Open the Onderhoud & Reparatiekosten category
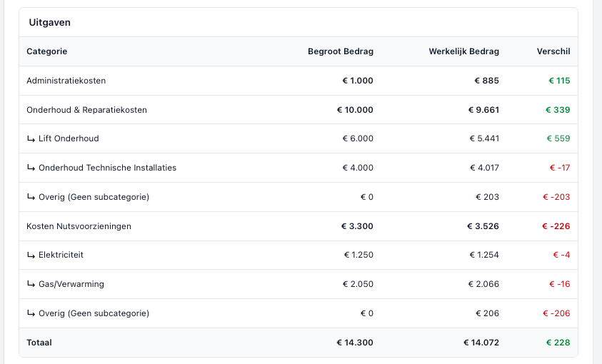602x364 pixels. coord(86,110)
